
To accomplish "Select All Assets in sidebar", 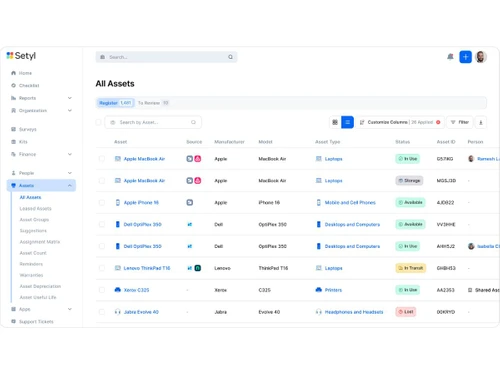I will pos(30,197).
